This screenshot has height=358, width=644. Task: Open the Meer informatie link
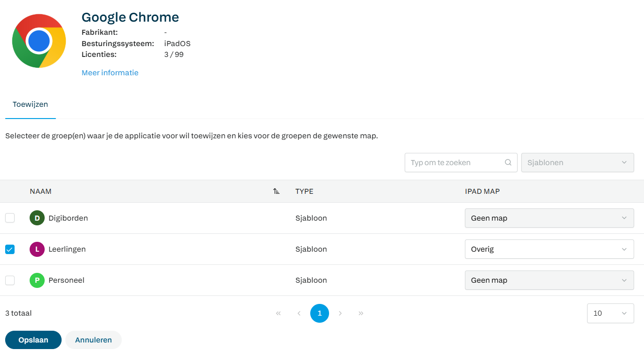(110, 73)
